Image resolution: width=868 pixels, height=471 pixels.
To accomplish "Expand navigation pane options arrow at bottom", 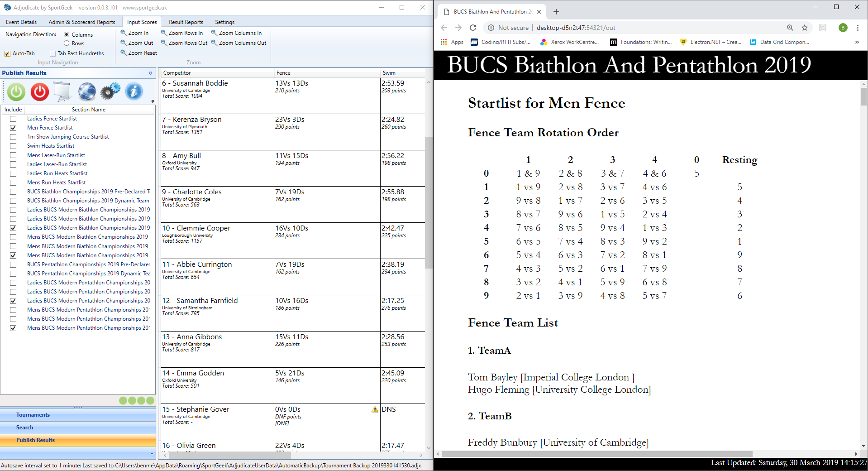I will 152,454.
